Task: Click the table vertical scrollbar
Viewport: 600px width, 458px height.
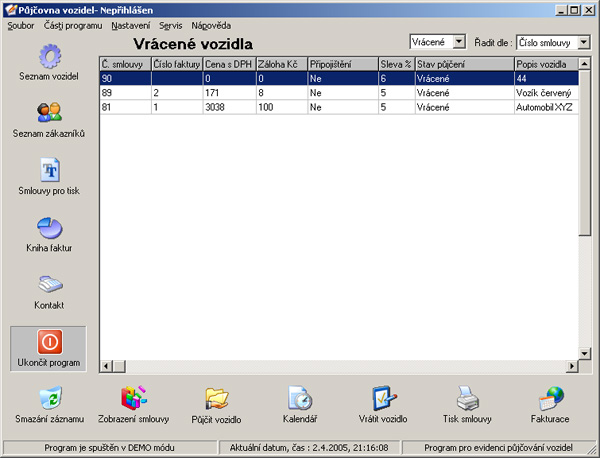Action: click(x=584, y=200)
